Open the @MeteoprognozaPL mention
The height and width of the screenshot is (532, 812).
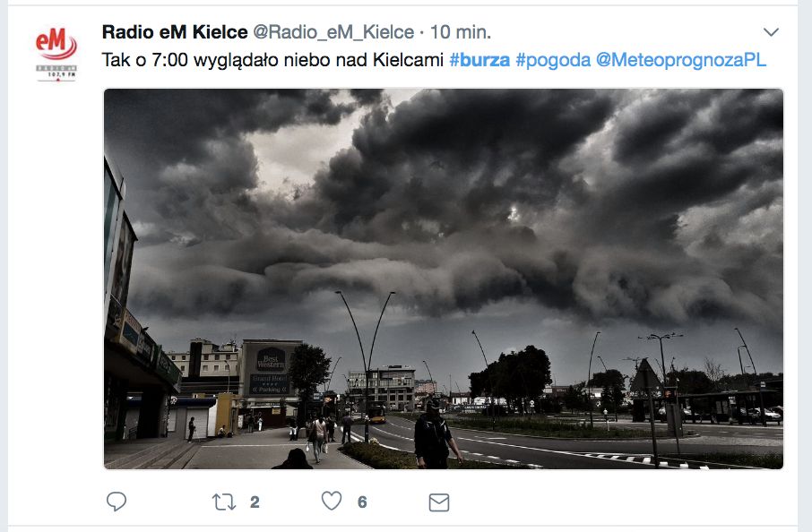tap(681, 60)
